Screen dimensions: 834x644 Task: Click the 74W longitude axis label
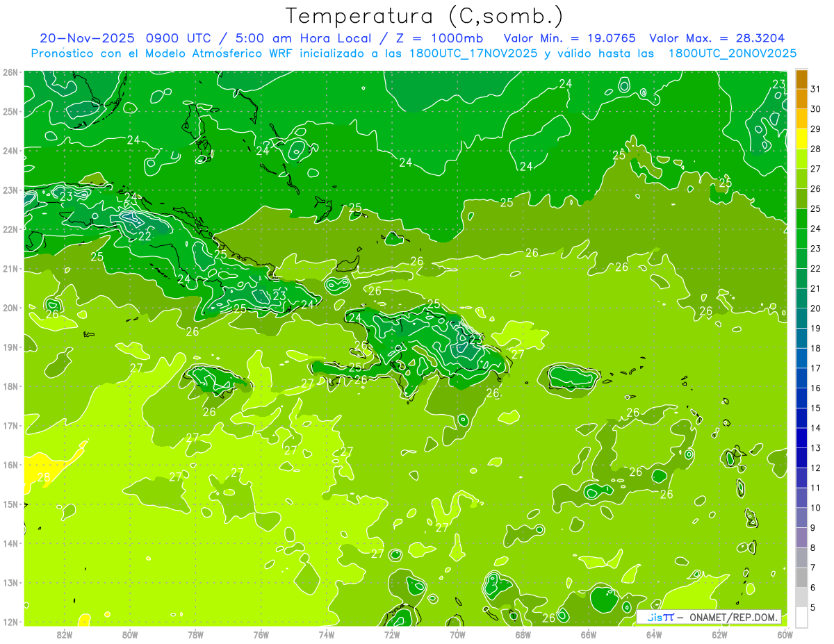tap(327, 634)
